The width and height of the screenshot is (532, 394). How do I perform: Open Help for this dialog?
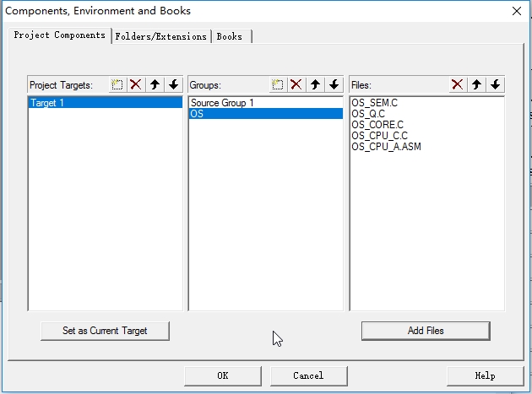(485, 375)
